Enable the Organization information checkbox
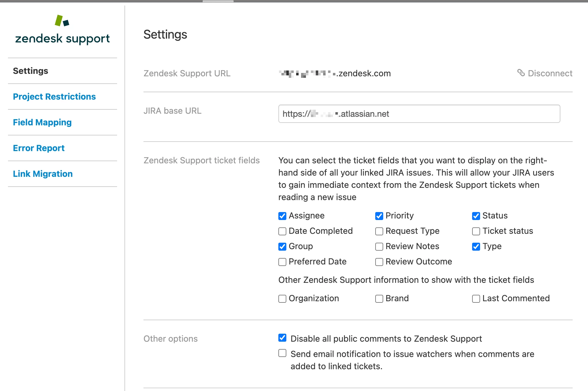 tap(282, 299)
